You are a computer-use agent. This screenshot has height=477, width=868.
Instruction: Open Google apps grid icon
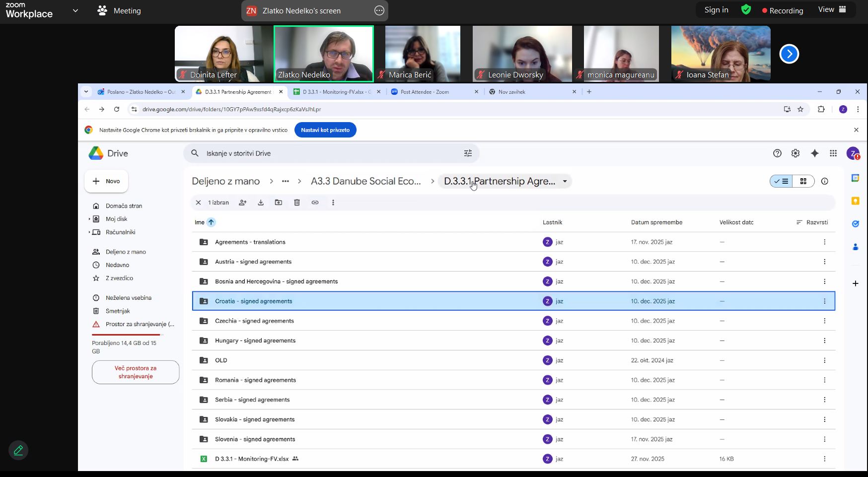(x=833, y=153)
